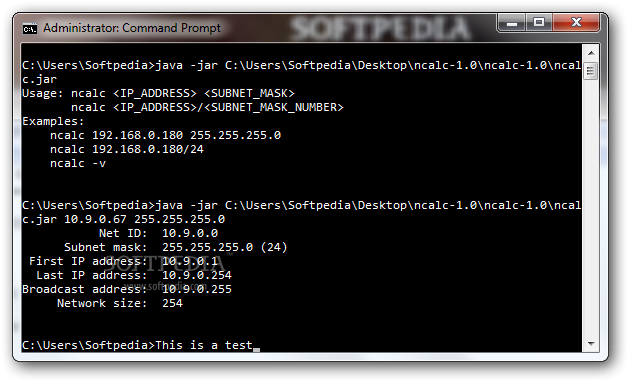Click 'ncalc <IP_ADDRESS>/<SUBNET_MASK_NUMBER>' line
The width and height of the screenshot is (629, 382).
(x=207, y=107)
